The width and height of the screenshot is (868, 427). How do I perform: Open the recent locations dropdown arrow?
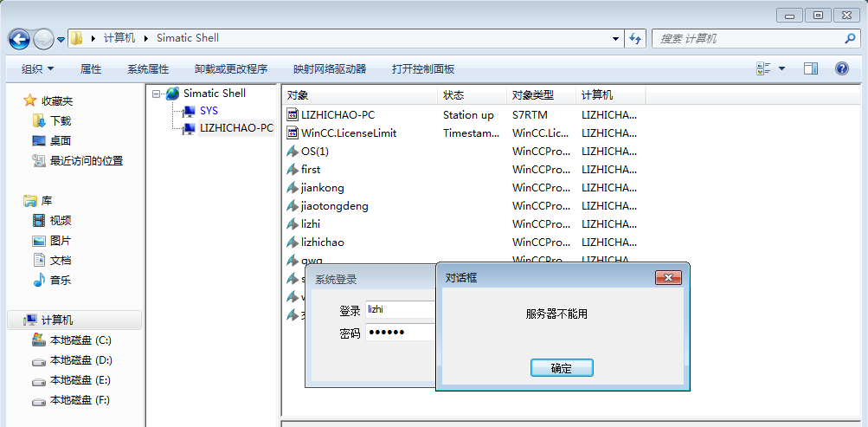pyautogui.click(x=61, y=39)
